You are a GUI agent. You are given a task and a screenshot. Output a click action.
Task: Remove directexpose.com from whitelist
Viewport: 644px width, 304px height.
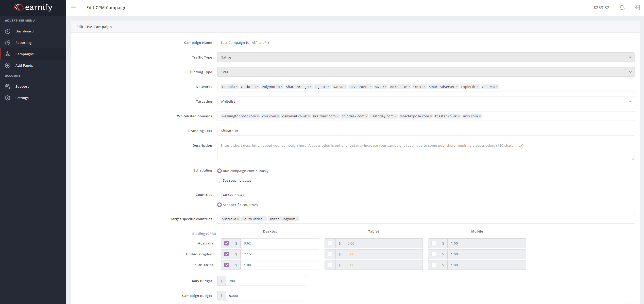click(431, 116)
